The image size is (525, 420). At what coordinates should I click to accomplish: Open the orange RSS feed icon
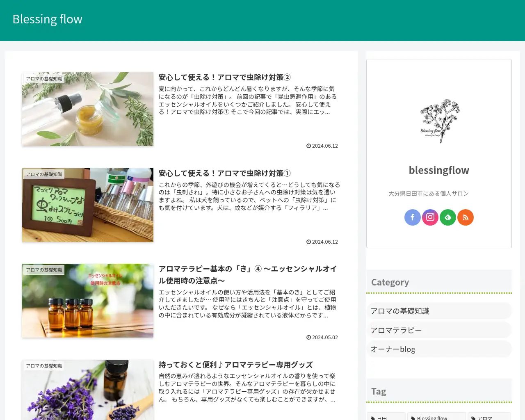coord(465,217)
